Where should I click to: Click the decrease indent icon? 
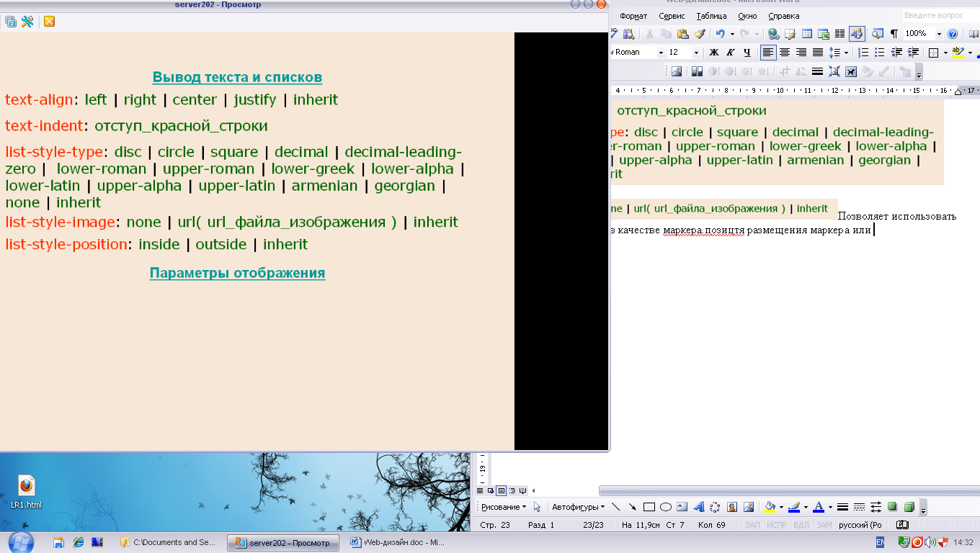pyautogui.click(x=896, y=53)
